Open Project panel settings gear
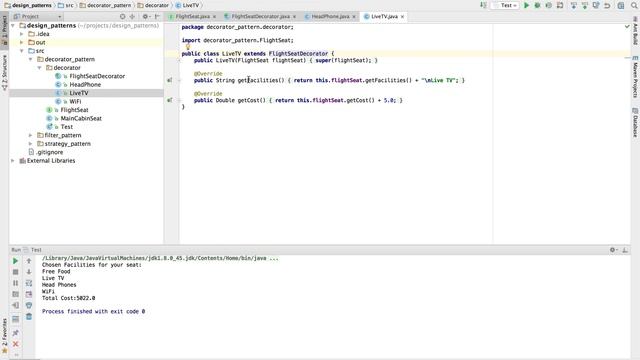 (146, 17)
